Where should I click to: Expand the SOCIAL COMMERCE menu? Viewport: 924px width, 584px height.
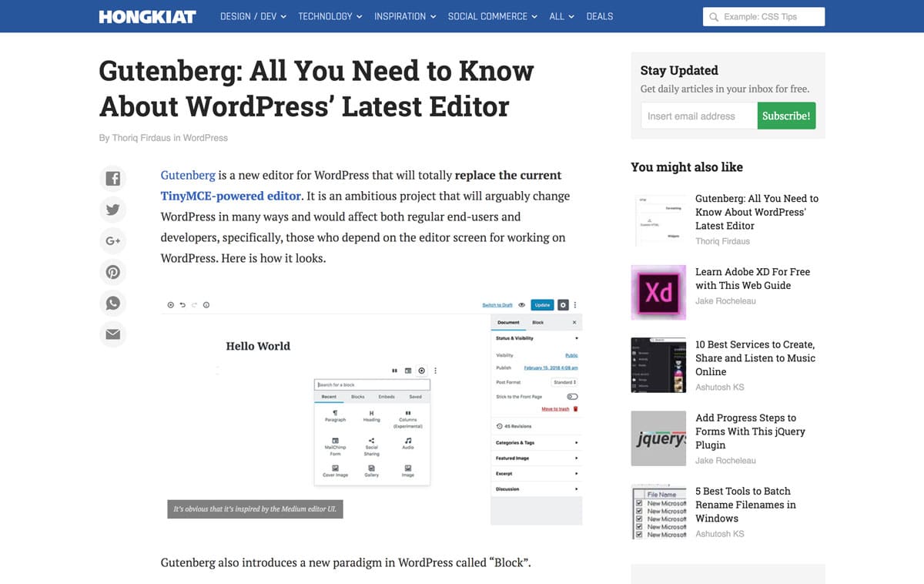click(493, 16)
